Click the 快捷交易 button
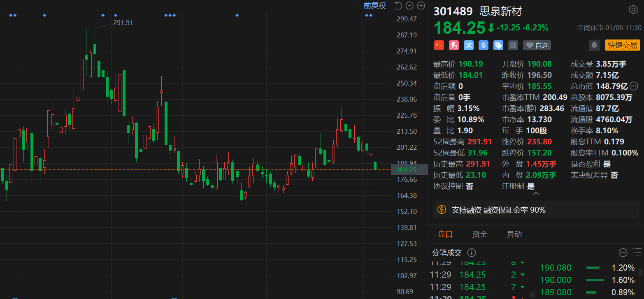The height and width of the screenshot is (299, 644). click(x=622, y=45)
